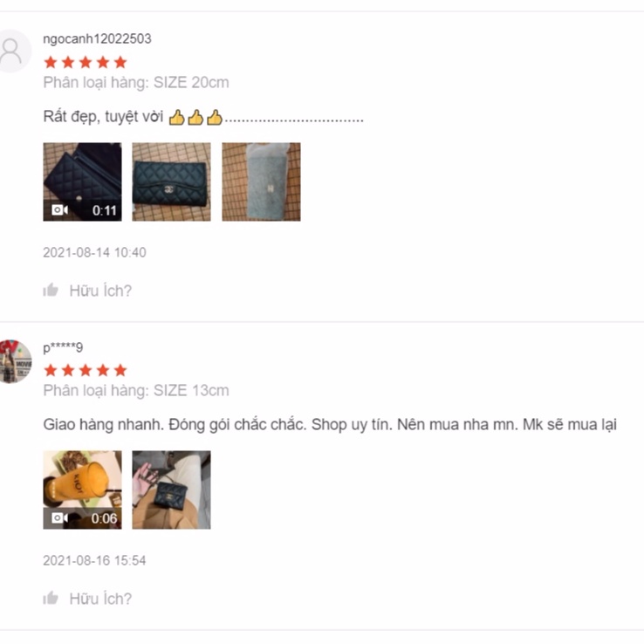This screenshot has width=644, height=644.
Task: Click the camera icon on the 0:06 video
Action: pos(59,518)
